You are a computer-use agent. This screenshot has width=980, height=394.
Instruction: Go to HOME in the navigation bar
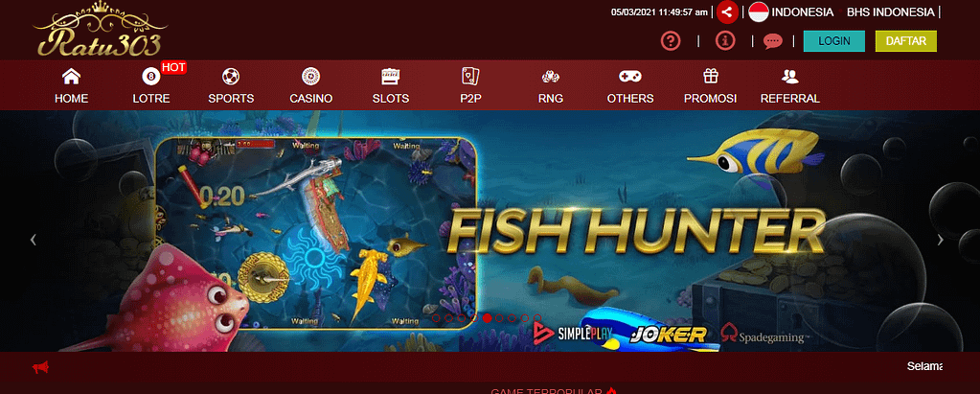pos(71,86)
